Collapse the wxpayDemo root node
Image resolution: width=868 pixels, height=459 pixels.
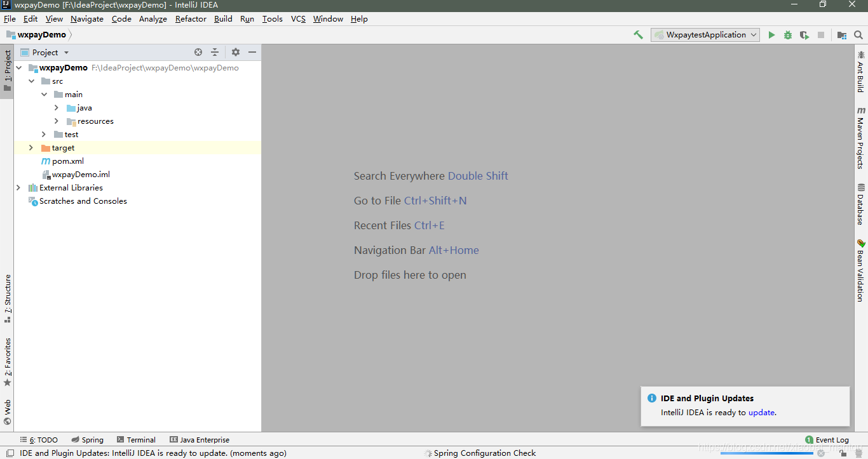(18, 68)
